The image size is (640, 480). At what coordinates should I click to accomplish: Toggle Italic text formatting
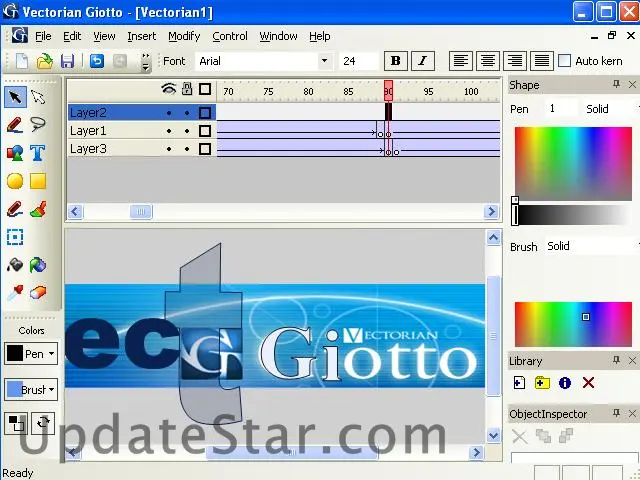pyautogui.click(x=422, y=61)
